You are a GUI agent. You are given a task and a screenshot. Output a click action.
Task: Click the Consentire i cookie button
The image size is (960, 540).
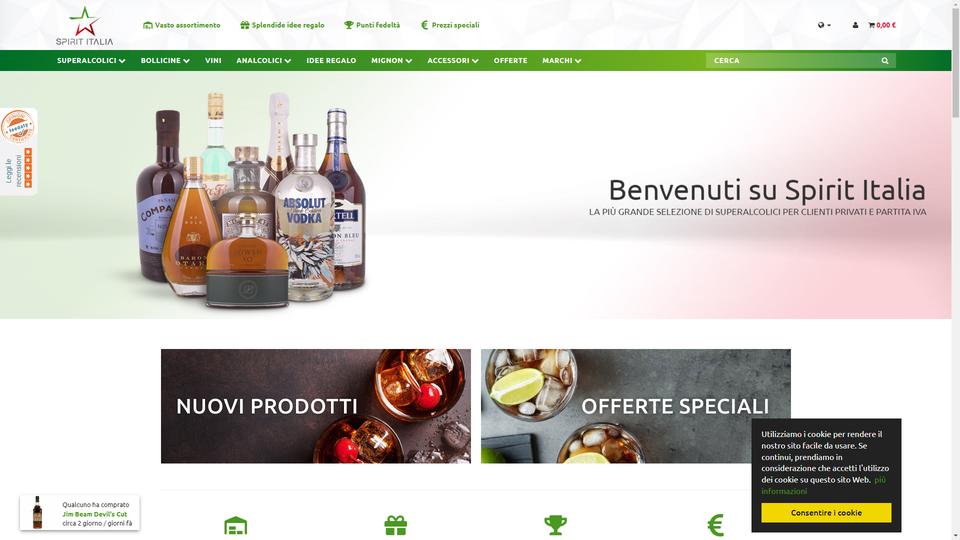pos(826,512)
